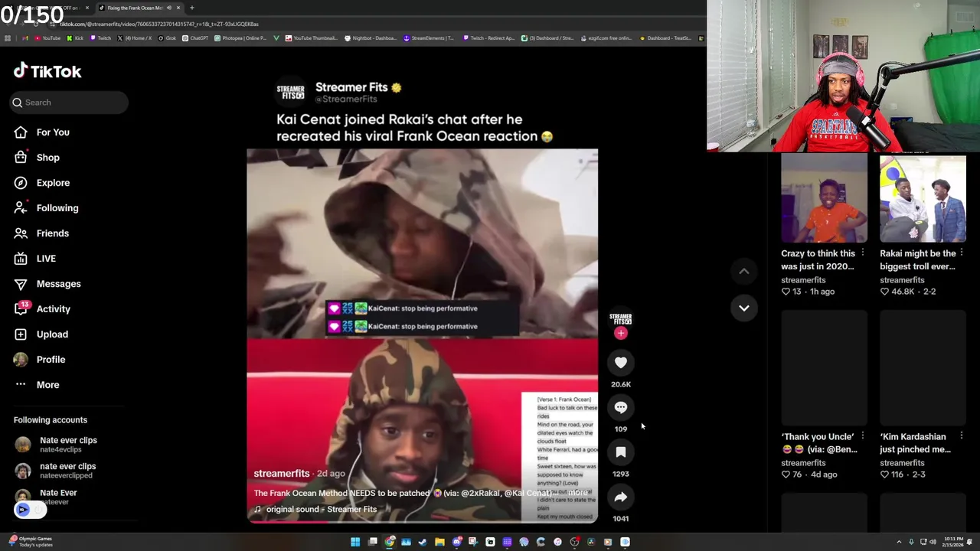Open Chrome from the taskbar

[x=389, y=542]
